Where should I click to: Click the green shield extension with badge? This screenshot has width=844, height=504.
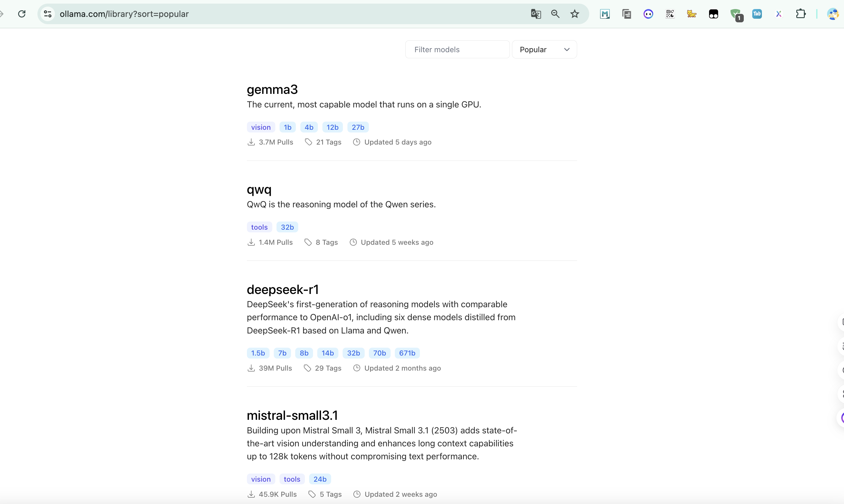click(736, 14)
